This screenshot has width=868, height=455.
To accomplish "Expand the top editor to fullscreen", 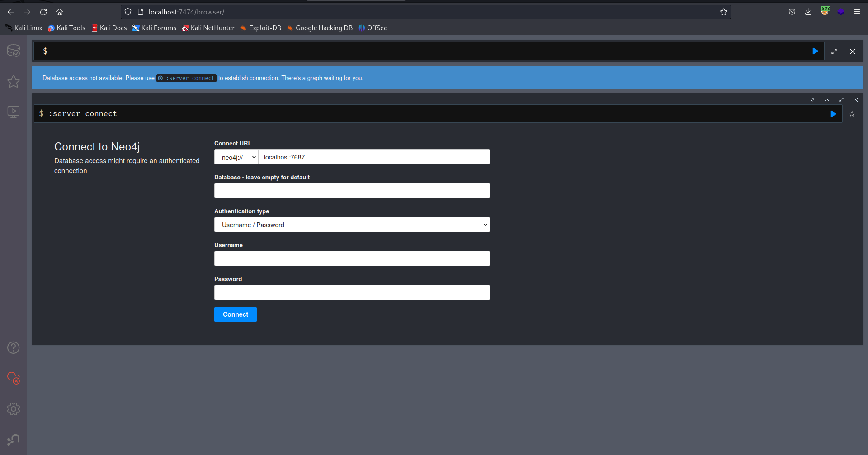I will click(834, 52).
